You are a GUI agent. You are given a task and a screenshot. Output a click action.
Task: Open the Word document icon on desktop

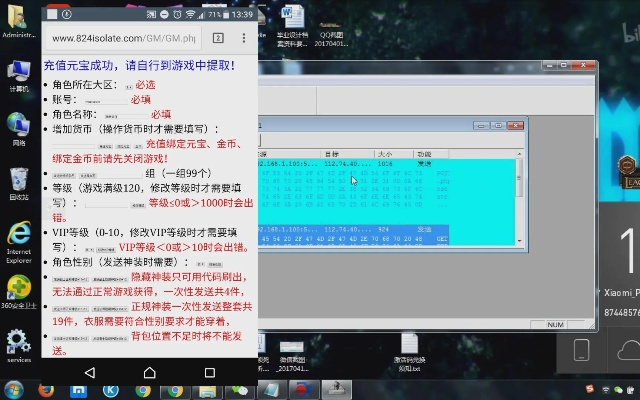[x=293, y=17]
